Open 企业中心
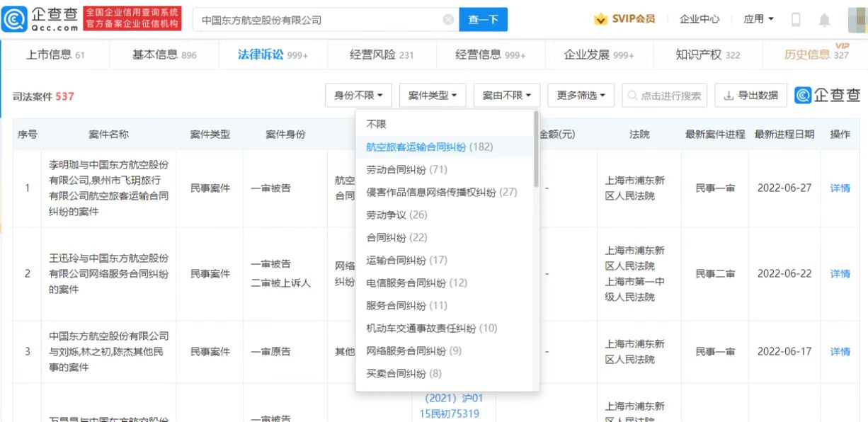Viewport: 868px width, 422px height. point(699,19)
